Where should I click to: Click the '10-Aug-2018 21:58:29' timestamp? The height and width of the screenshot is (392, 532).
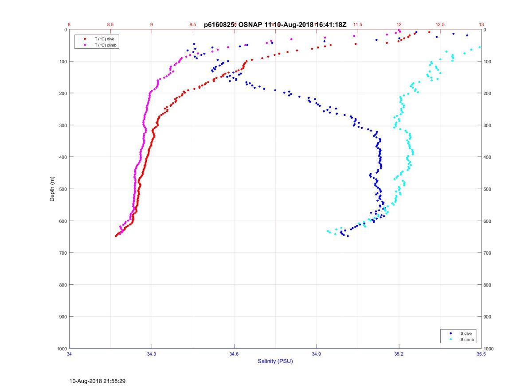(x=98, y=381)
